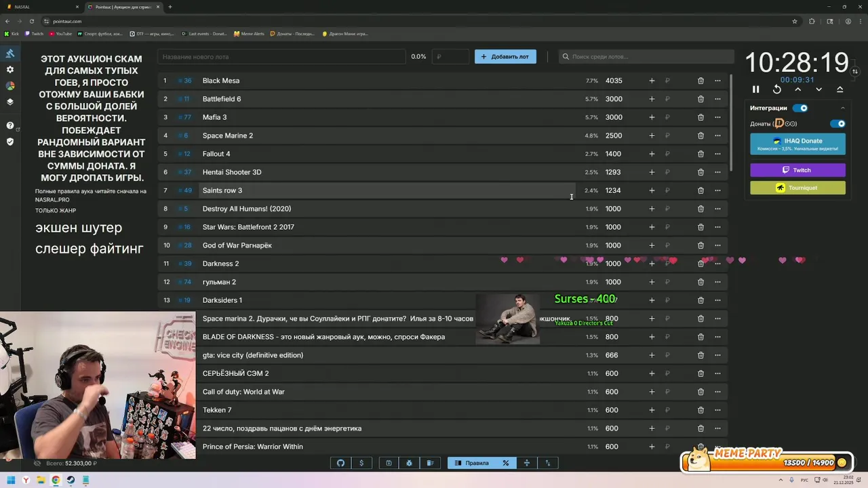Open the help question mark sidebar icon
Image resolution: width=868 pixels, height=488 pixels.
10,125
